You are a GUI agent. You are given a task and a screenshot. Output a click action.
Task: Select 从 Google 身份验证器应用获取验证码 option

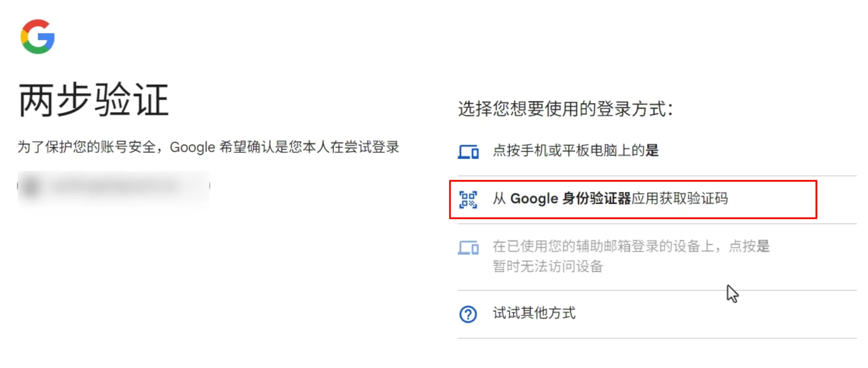click(x=610, y=199)
